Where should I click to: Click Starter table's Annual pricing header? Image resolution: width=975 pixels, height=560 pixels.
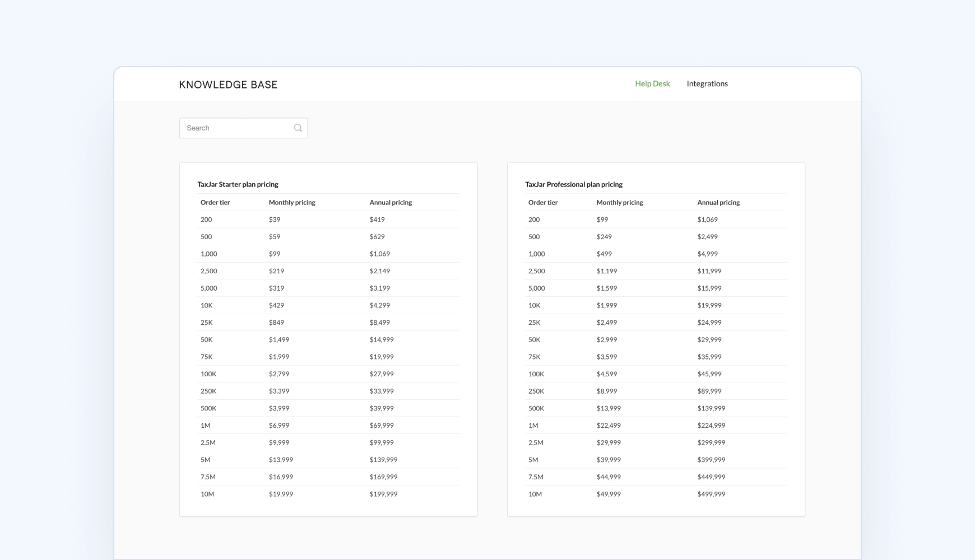391,203
